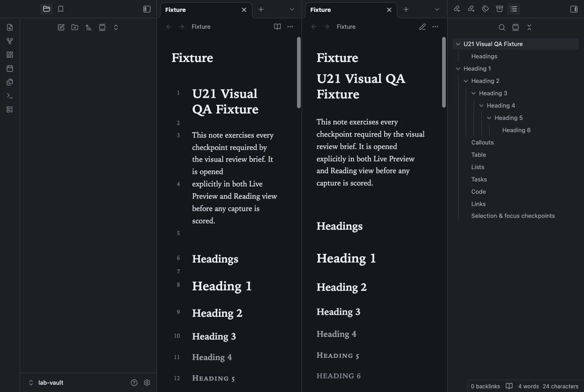
Task: Collapse the Heading 5 outline chevron
Action: tap(489, 118)
